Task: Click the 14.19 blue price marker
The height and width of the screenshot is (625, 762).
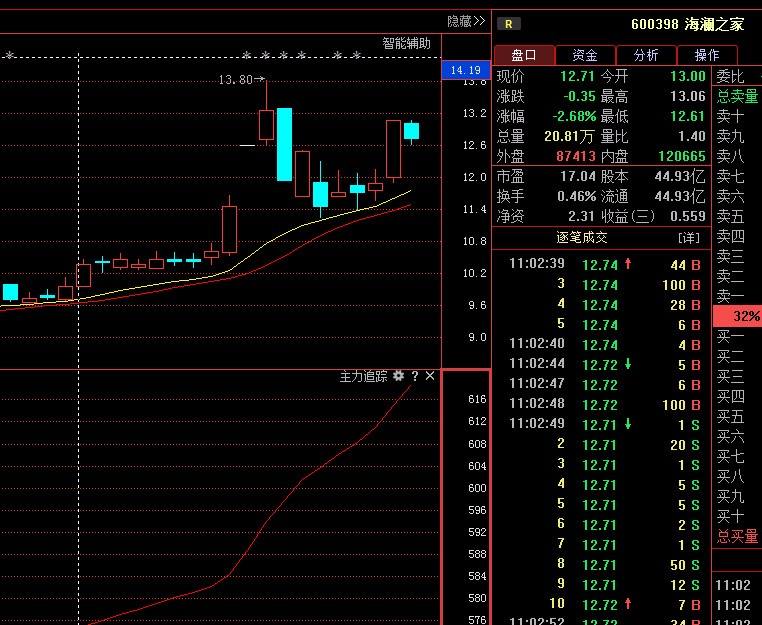Action: pos(465,70)
